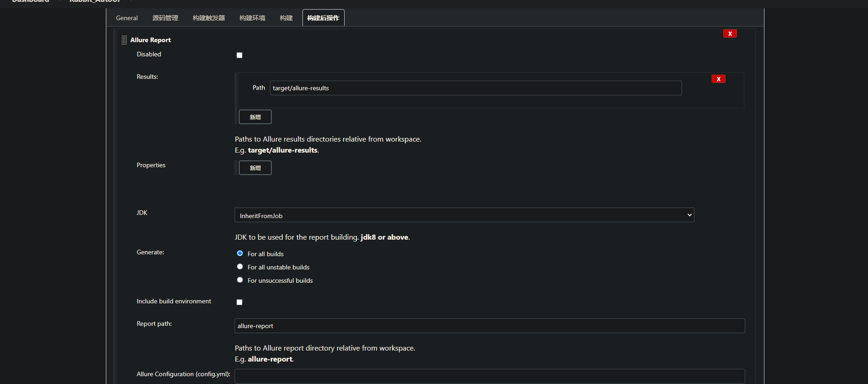
Task: Toggle the Disabled checkbox
Action: pyautogui.click(x=239, y=55)
